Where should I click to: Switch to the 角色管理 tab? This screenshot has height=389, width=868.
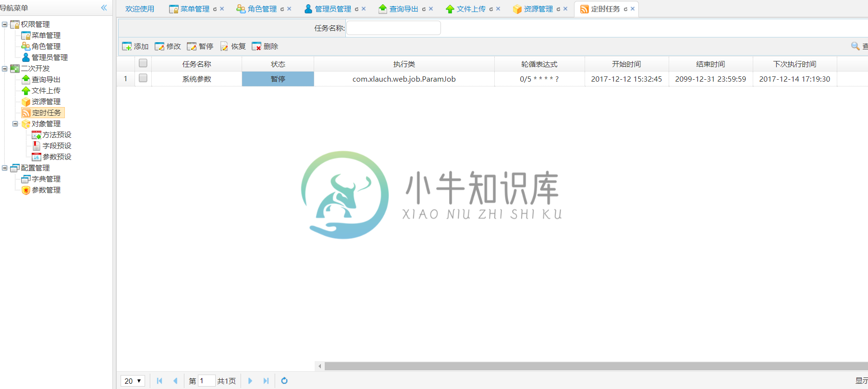click(262, 9)
